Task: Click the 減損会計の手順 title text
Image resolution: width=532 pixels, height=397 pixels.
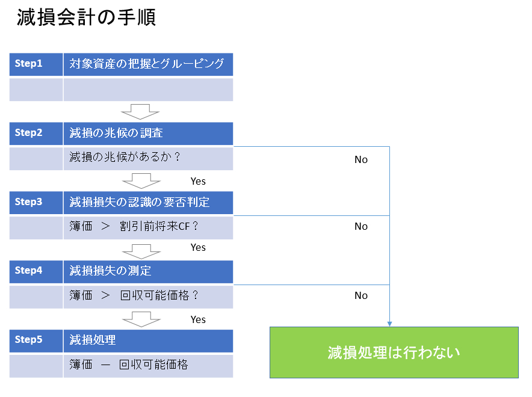Action: 87,17
